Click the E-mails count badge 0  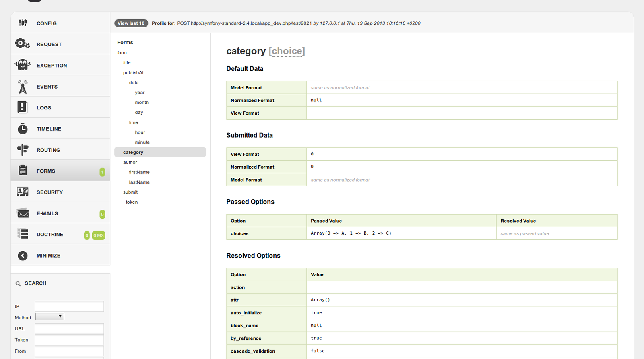click(x=102, y=215)
